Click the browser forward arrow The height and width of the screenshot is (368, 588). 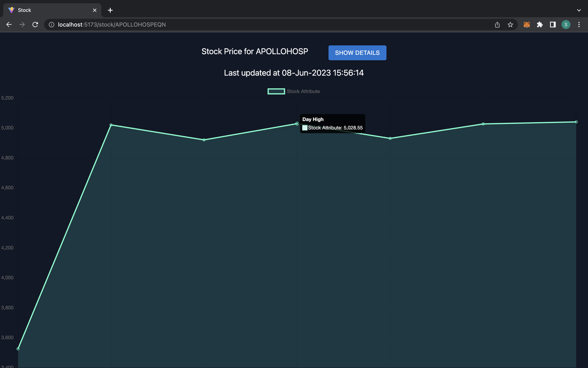point(22,24)
